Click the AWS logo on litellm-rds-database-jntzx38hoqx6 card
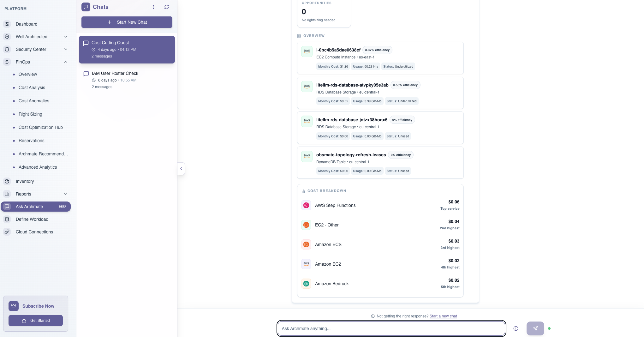 [307, 121]
